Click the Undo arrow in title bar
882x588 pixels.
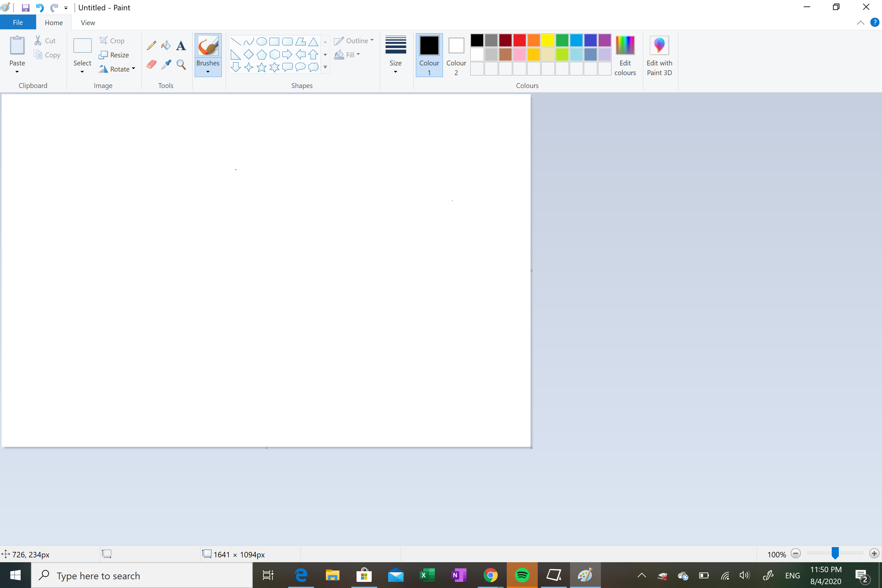(x=40, y=7)
